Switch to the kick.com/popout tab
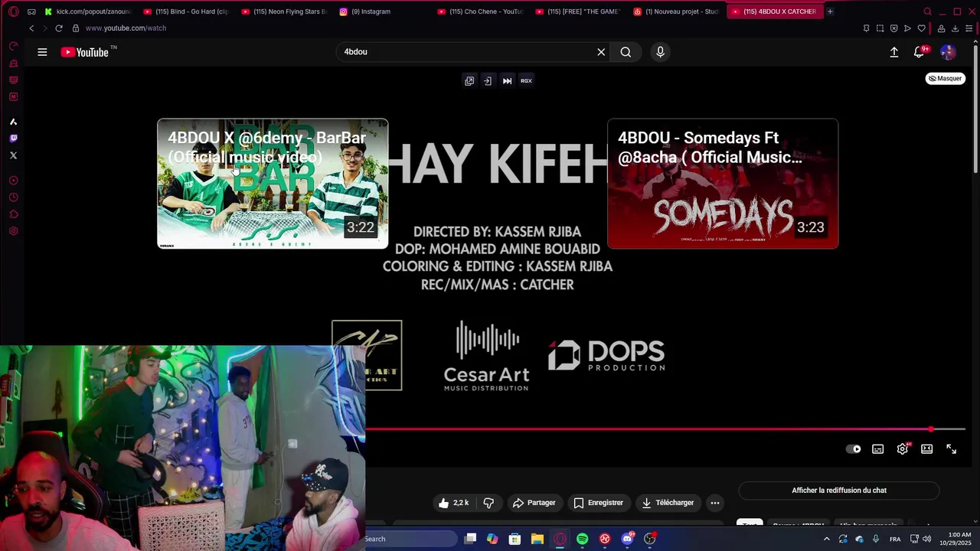980x551 pixels. [88, 11]
